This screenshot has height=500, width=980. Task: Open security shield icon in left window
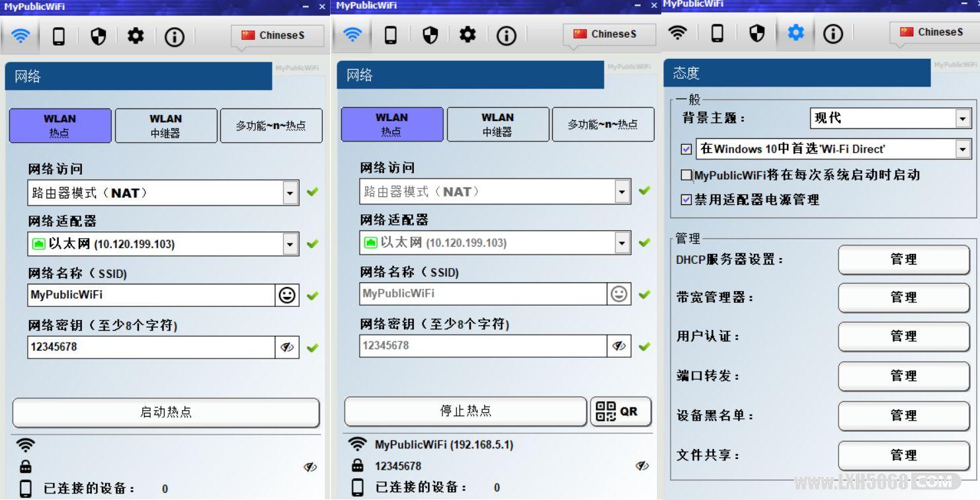click(x=98, y=36)
